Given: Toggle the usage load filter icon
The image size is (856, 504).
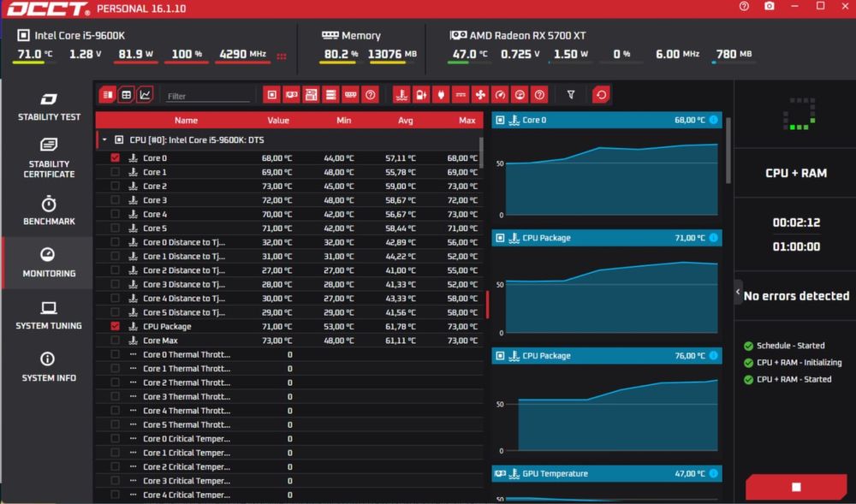Looking at the screenshot, I should coord(520,95).
